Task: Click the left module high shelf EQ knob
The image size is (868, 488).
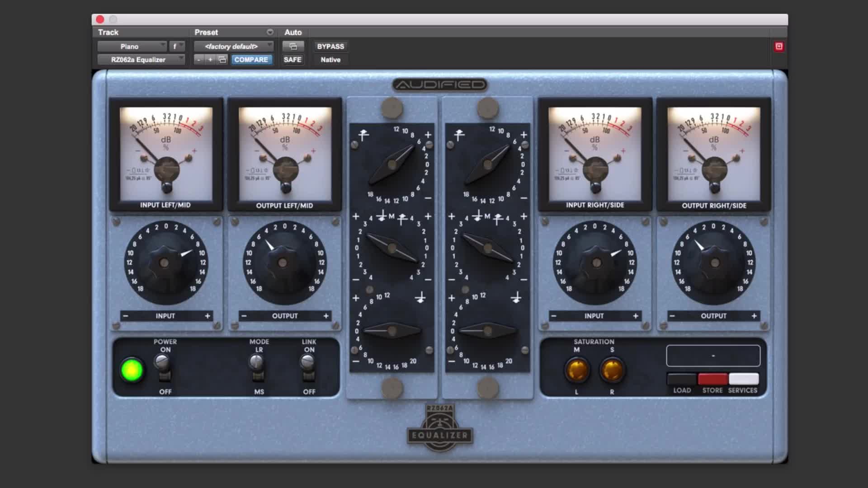Action: pos(392,165)
